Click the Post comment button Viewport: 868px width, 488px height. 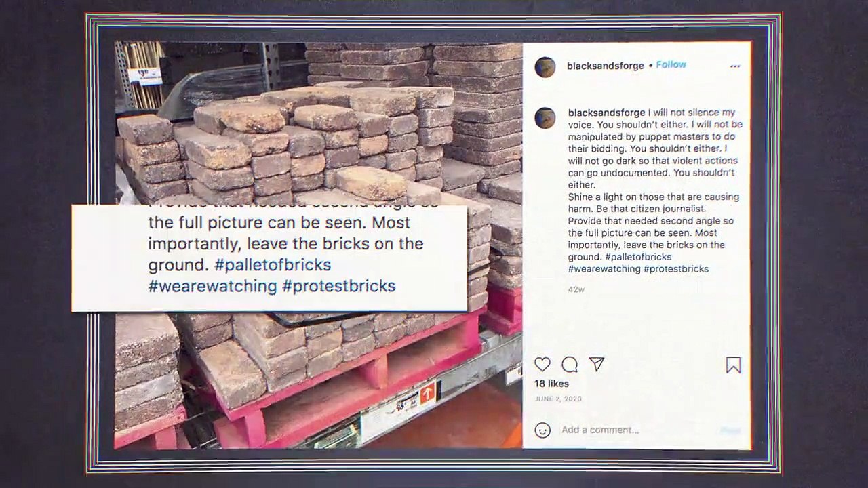(x=730, y=430)
